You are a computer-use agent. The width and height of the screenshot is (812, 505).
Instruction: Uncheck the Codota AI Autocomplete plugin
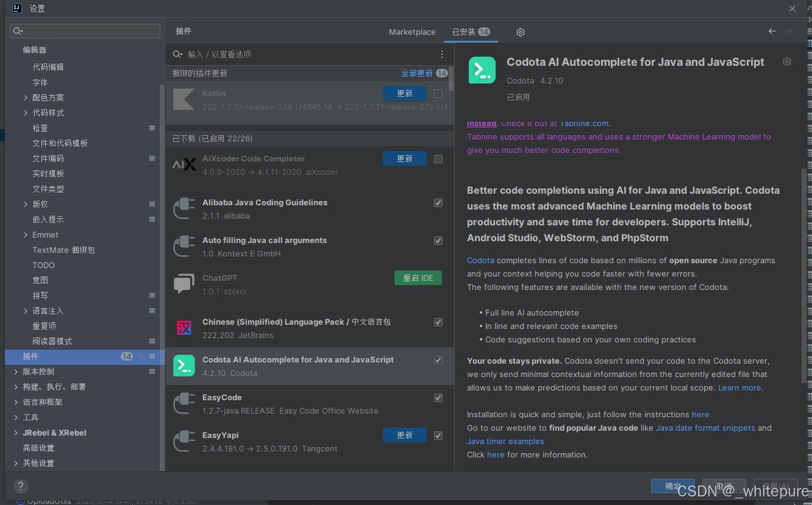click(x=438, y=360)
